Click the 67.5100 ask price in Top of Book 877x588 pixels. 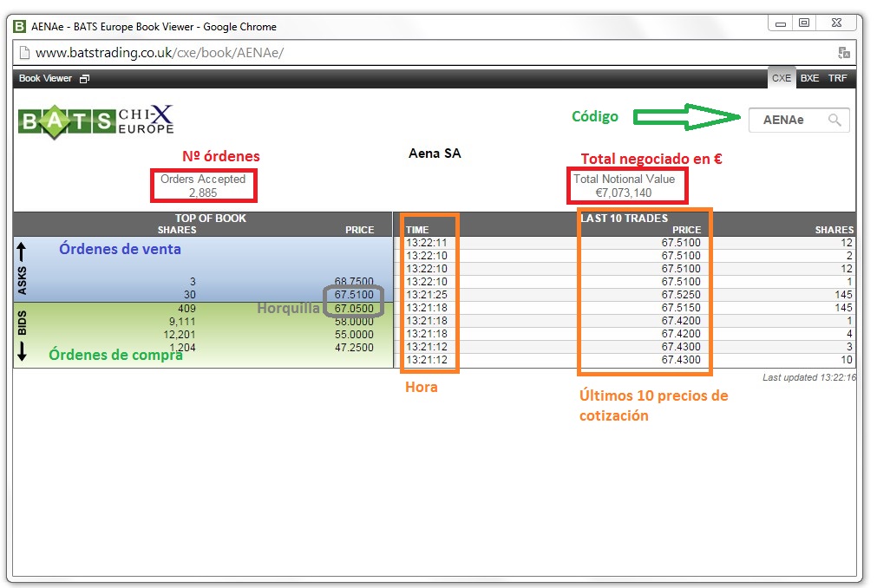pos(354,295)
